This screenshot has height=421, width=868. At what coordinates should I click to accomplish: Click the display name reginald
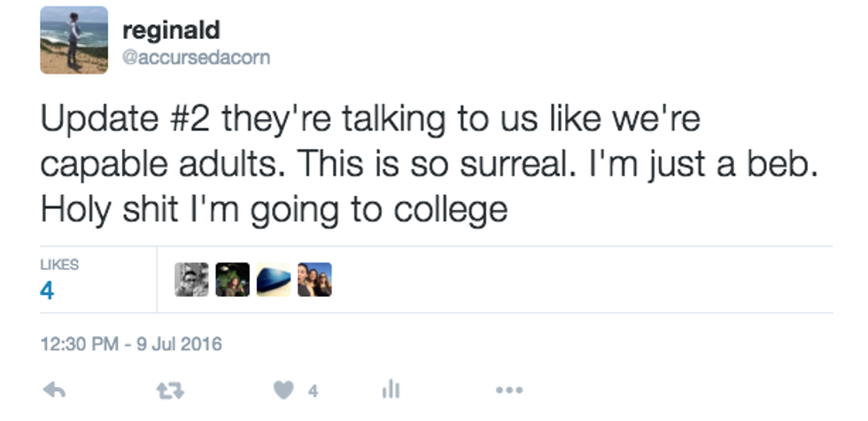(x=171, y=30)
